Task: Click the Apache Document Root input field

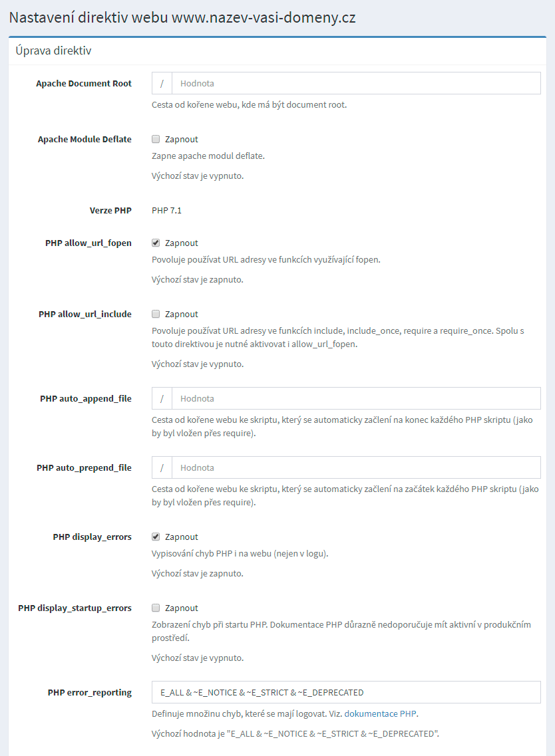Action: 356,84
